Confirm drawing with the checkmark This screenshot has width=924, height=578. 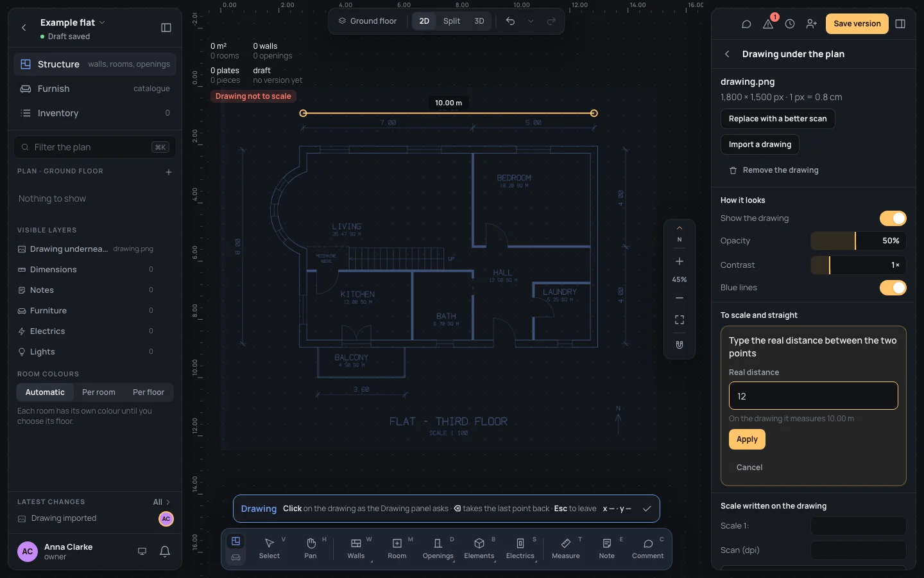pyautogui.click(x=647, y=509)
